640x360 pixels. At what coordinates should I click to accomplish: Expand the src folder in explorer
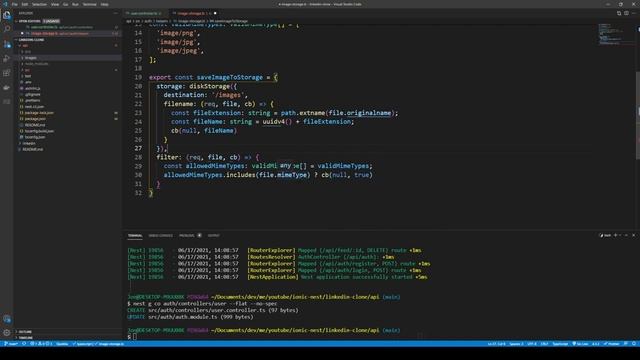[27, 70]
